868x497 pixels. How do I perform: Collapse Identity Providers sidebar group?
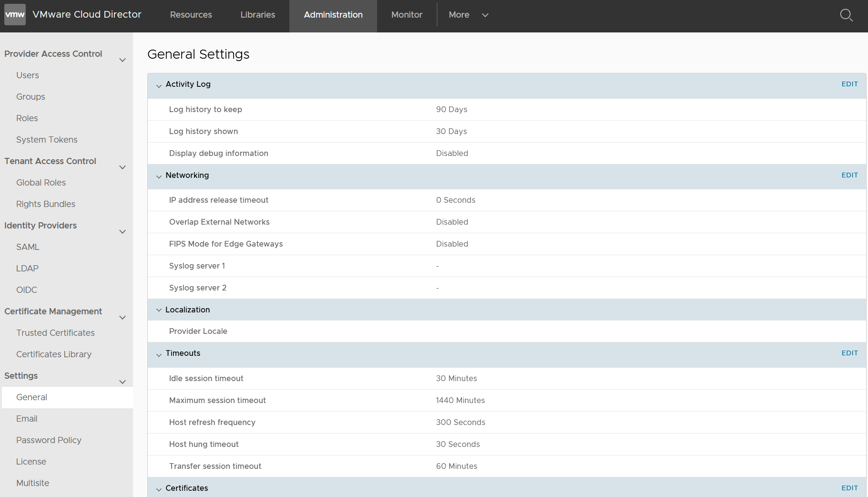(x=123, y=232)
